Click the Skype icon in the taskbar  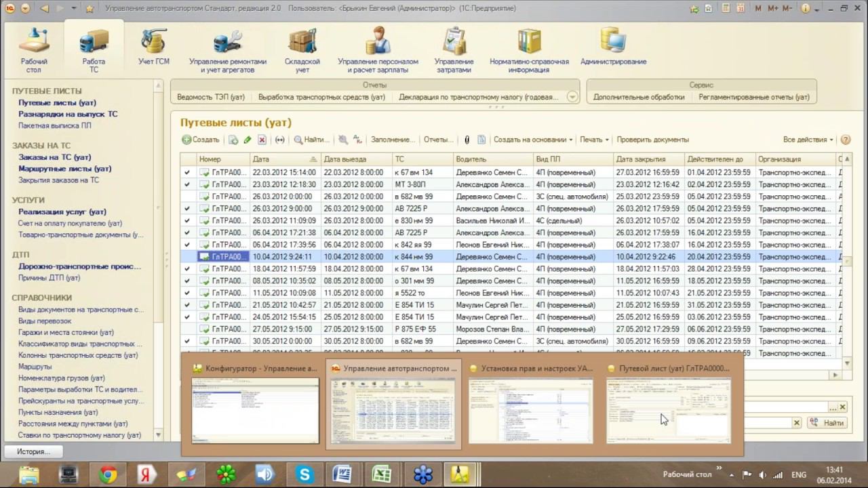click(304, 474)
